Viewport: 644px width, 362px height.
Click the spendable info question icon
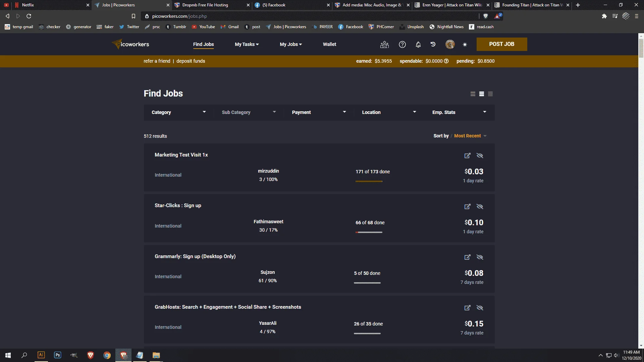point(446,61)
